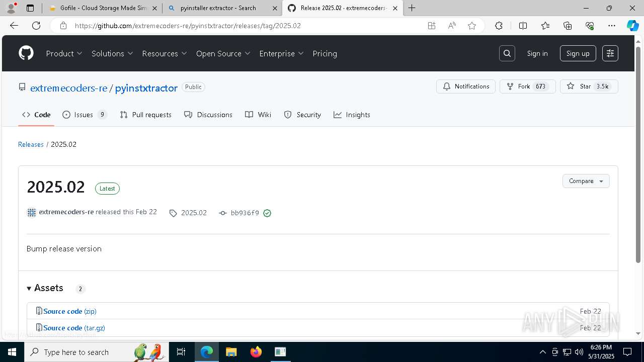Show hidden system tray icons chevron

(542, 352)
